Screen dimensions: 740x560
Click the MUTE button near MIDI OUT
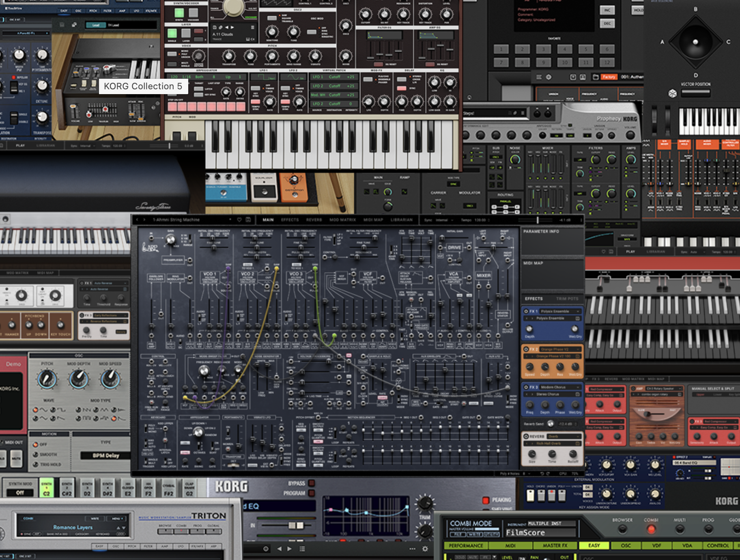[x=16, y=459]
